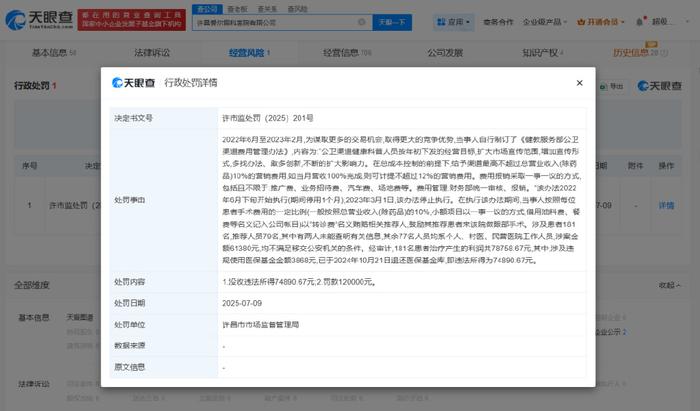The width and height of the screenshot is (700, 411).
Task: Click the 处罚内容 row label
Action: pos(129,282)
